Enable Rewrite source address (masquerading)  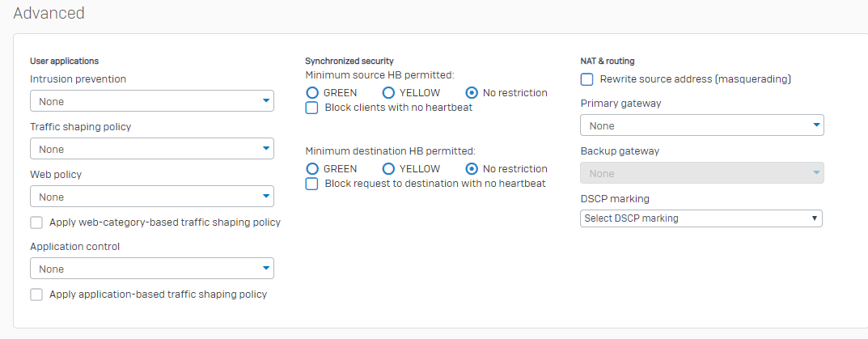tap(586, 80)
